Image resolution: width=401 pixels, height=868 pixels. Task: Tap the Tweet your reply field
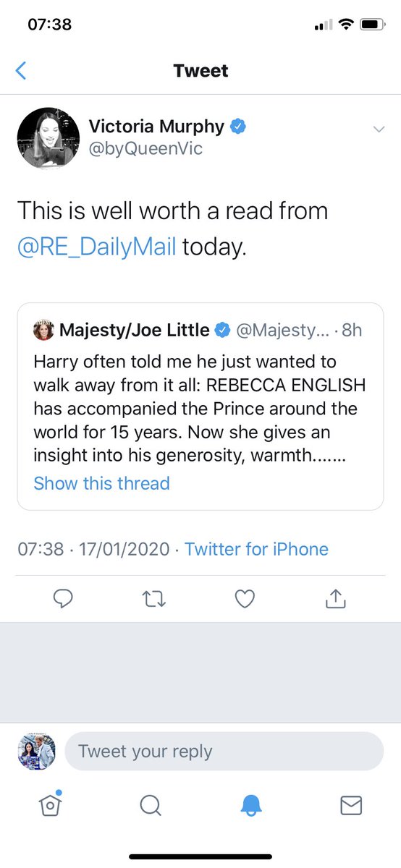click(x=224, y=751)
